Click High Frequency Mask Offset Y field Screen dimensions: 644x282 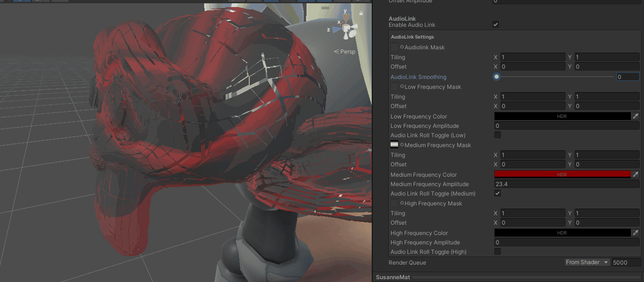click(x=607, y=222)
